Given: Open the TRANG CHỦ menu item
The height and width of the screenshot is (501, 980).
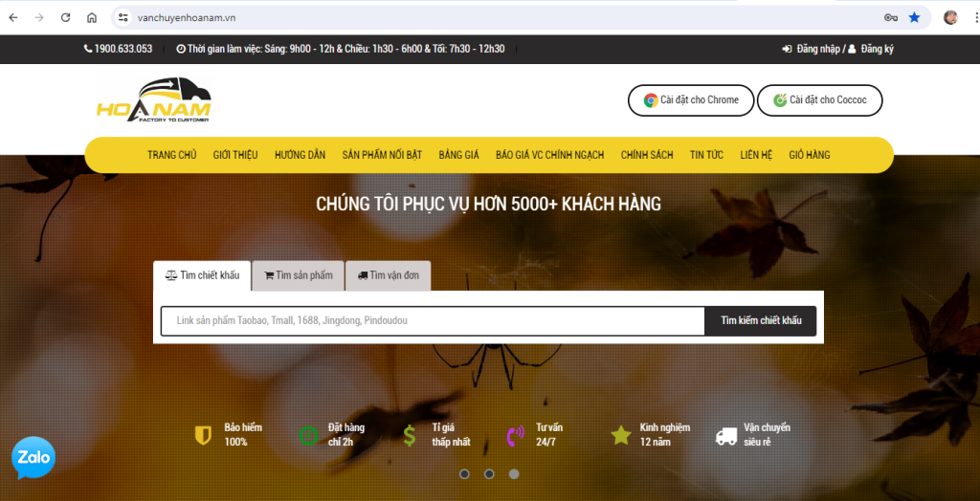Looking at the screenshot, I should 172,155.
